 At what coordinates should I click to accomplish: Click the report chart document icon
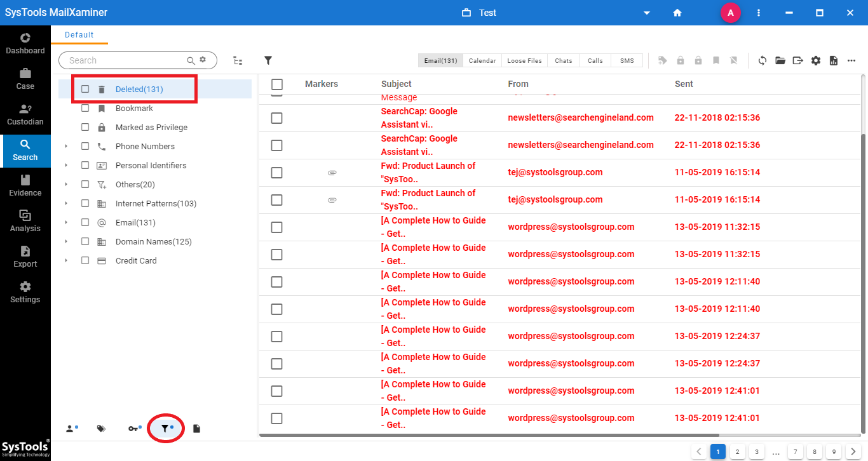834,60
